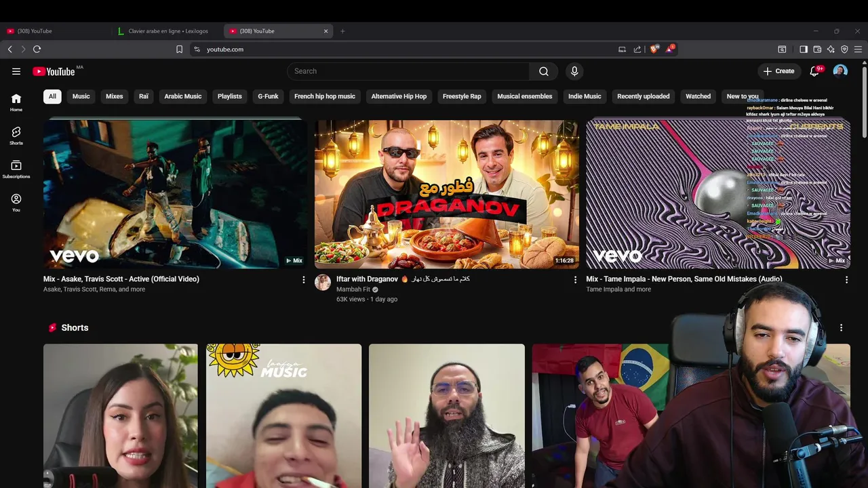Click the YouTube logo

pyautogui.click(x=54, y=71)
